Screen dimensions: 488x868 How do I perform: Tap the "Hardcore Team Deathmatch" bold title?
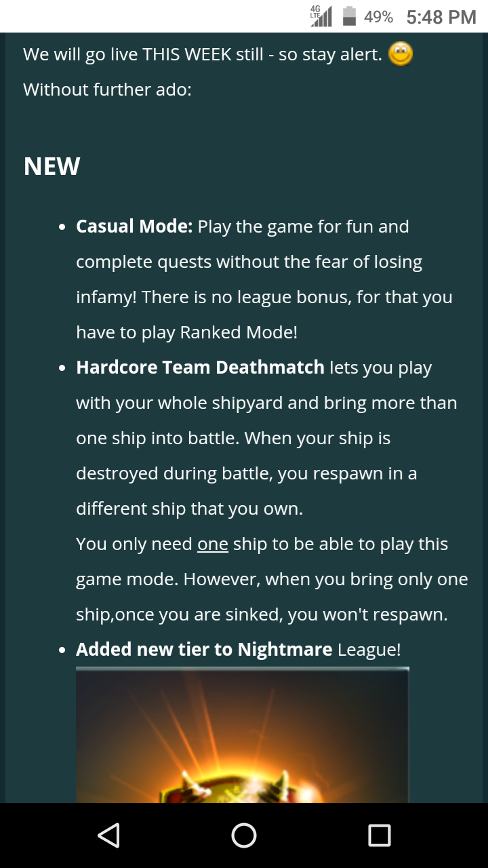pos(200,368)
